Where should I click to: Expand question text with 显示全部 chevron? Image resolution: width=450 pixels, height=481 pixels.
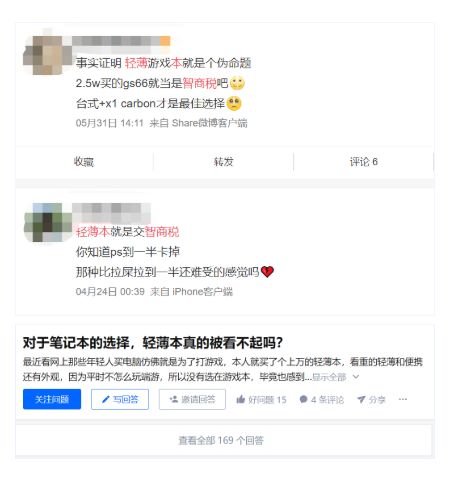tap(356, 377)
